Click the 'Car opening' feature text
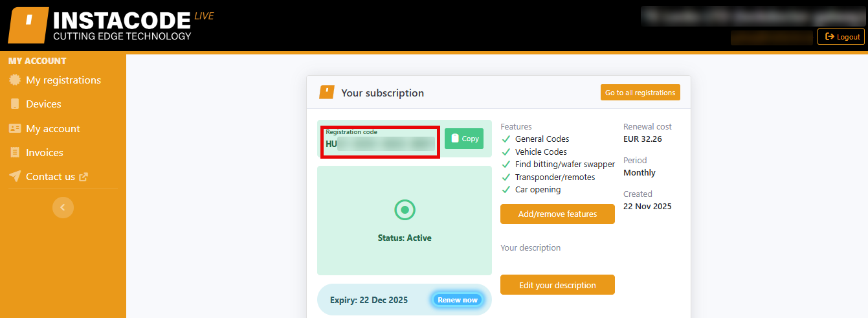Viewport: 868px width, 318px height. (538, 190)
